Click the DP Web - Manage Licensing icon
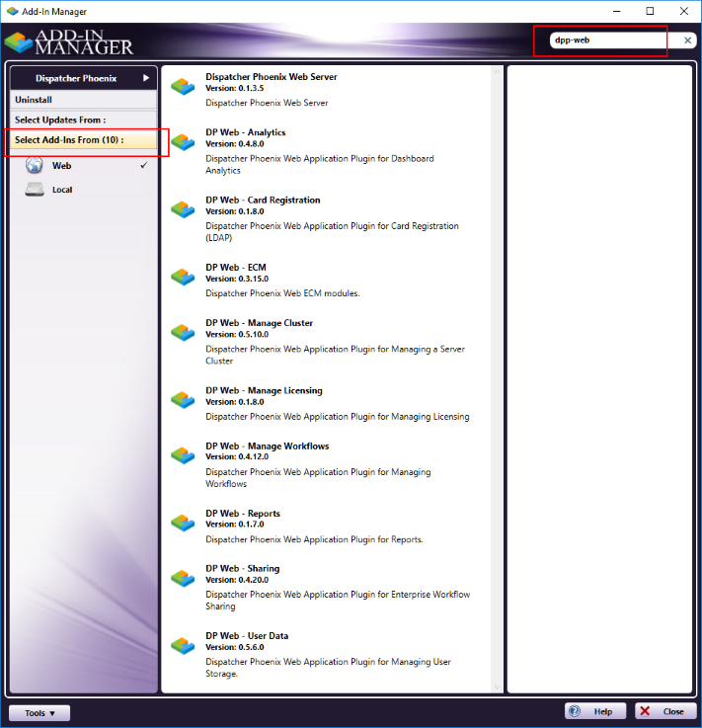Viewport: 702px width, 728px height. pyautogui.click(x=183, y=400)
